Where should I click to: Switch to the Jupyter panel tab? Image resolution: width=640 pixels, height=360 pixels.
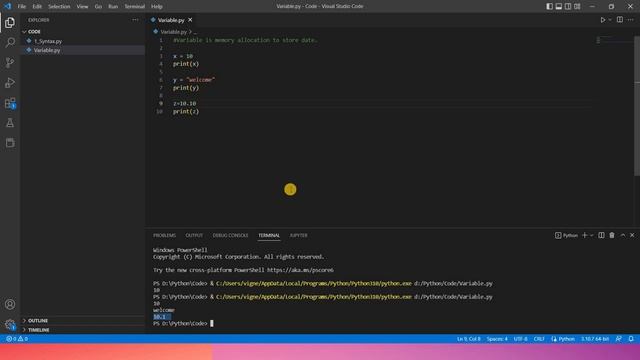(298, 236)
